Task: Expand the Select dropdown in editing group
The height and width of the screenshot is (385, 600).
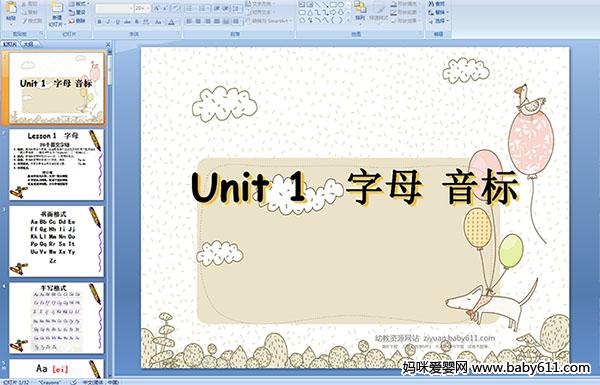Action: [x=438, y=21]
